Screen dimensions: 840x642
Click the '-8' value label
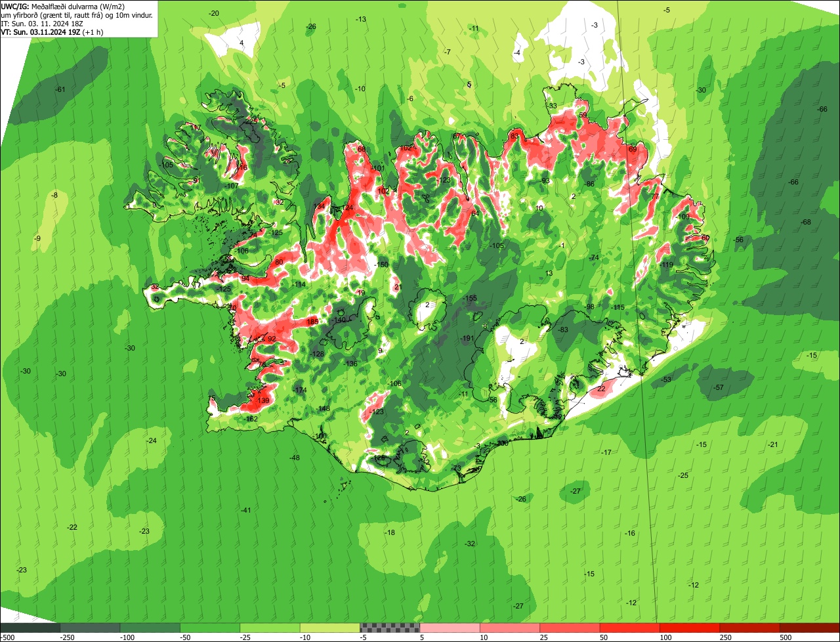click(54, 195)
